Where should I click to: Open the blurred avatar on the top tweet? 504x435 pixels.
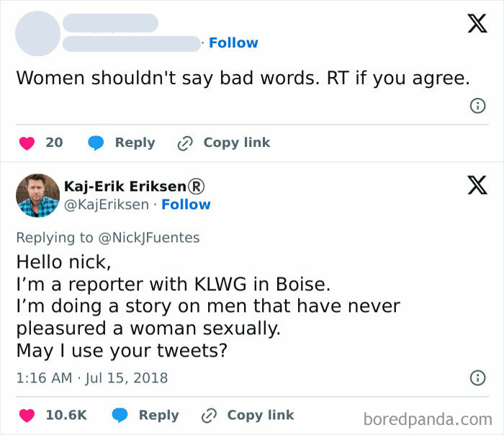[37, 33]
